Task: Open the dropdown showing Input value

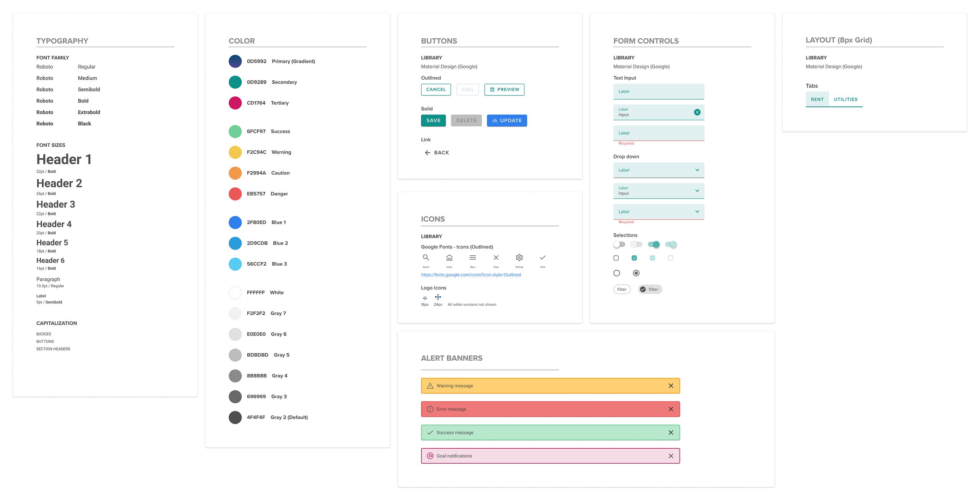Action: point(697,191)
